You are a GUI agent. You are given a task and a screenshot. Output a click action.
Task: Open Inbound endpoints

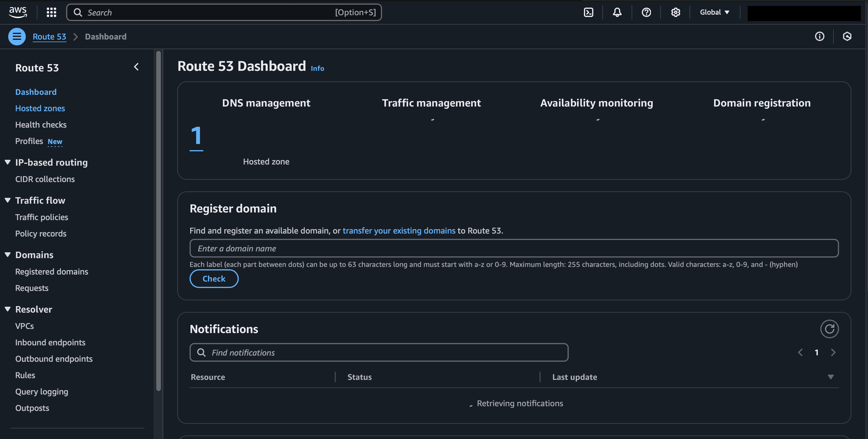pyautogui.click(x=50, y=343)
